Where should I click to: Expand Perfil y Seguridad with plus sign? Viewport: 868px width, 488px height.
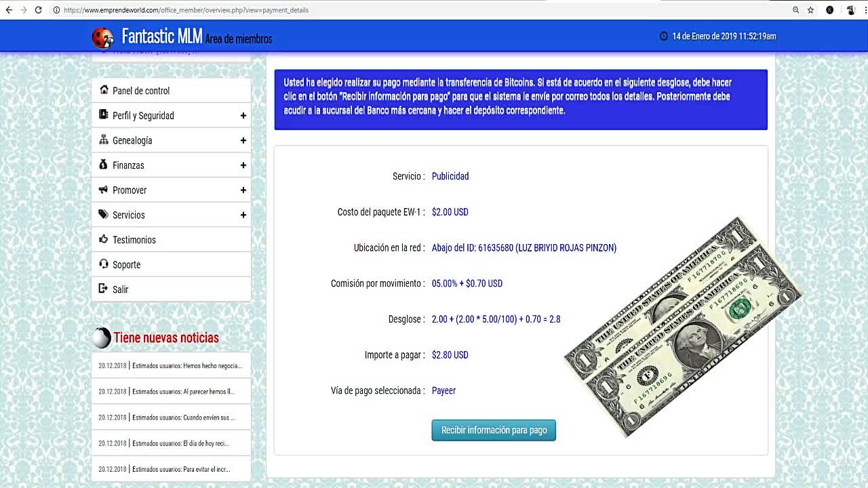pyautogui.click(x=243, y=116)
